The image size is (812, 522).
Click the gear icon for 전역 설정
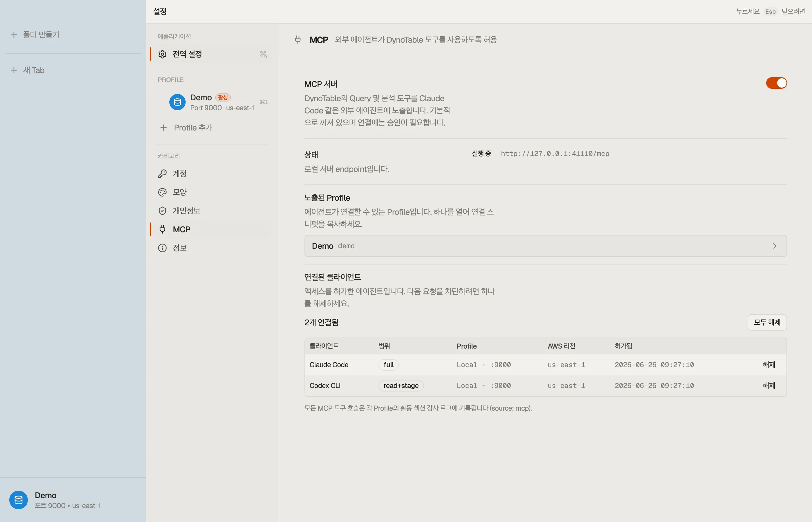[x=162, y=54]
